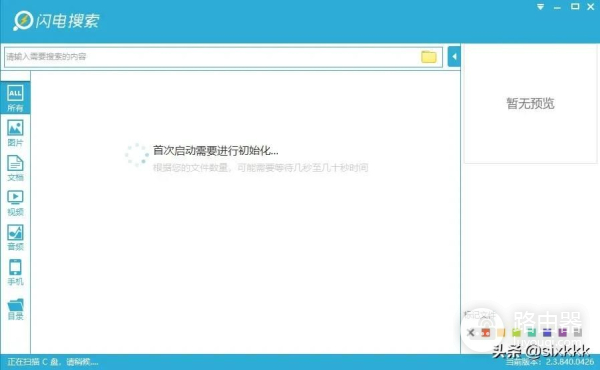Click the 暂无预览 preview area text

[x=530, y=103]
